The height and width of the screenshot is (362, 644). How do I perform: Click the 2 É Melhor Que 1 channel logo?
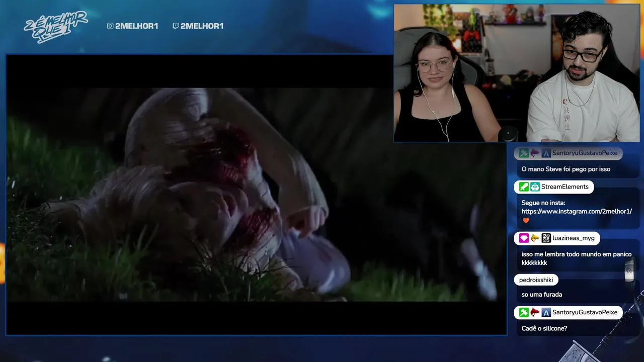click(x=56, y=26)
